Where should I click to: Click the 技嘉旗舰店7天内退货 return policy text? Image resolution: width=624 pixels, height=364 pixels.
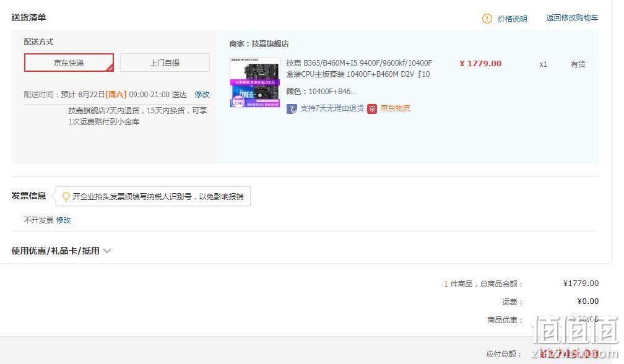[137, 116]
